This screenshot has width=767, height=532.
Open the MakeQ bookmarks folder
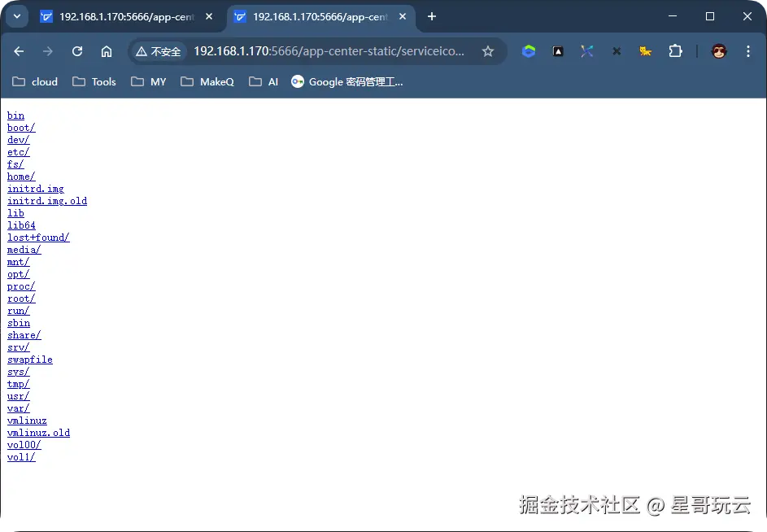(207, 81)
